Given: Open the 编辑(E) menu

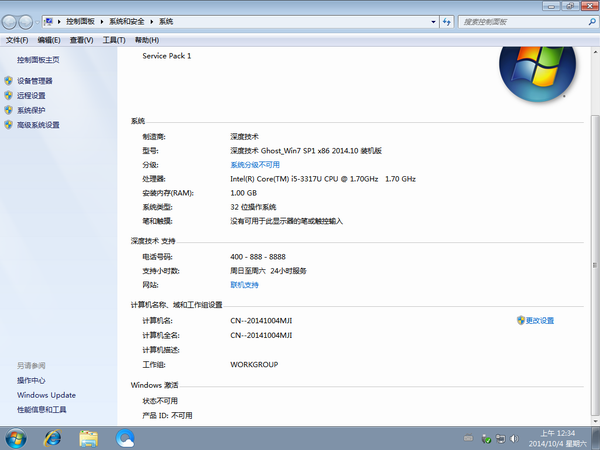Looking at the screenshot, I should [x=49, y=40].
